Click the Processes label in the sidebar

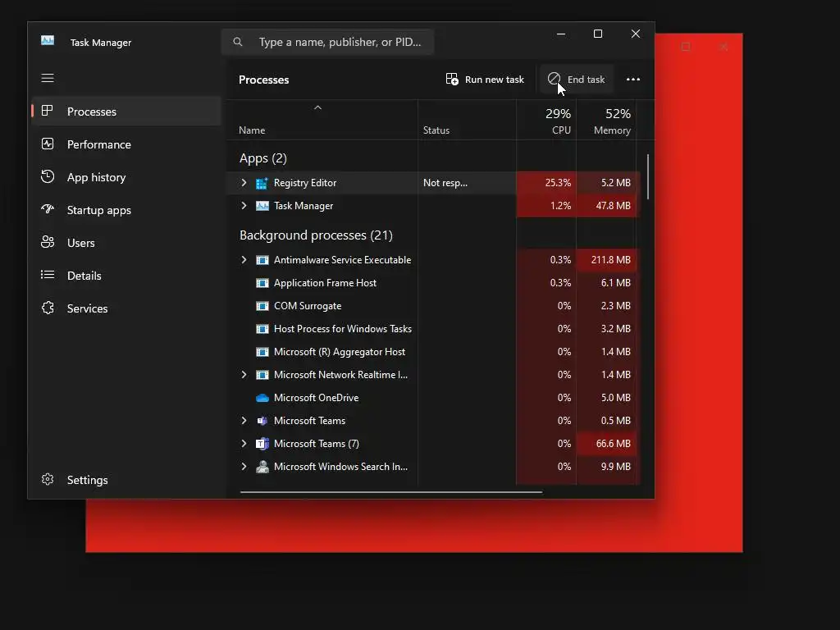(x=92, y=112)
